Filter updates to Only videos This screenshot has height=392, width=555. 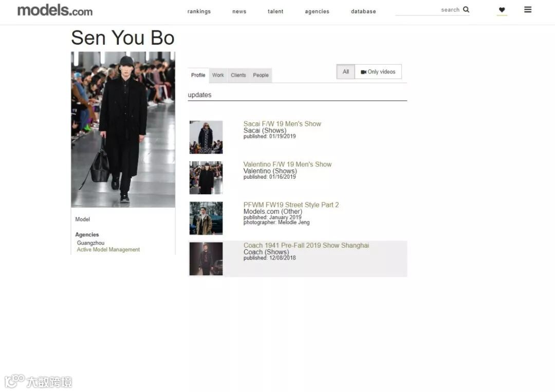click(x=378, y=72)
